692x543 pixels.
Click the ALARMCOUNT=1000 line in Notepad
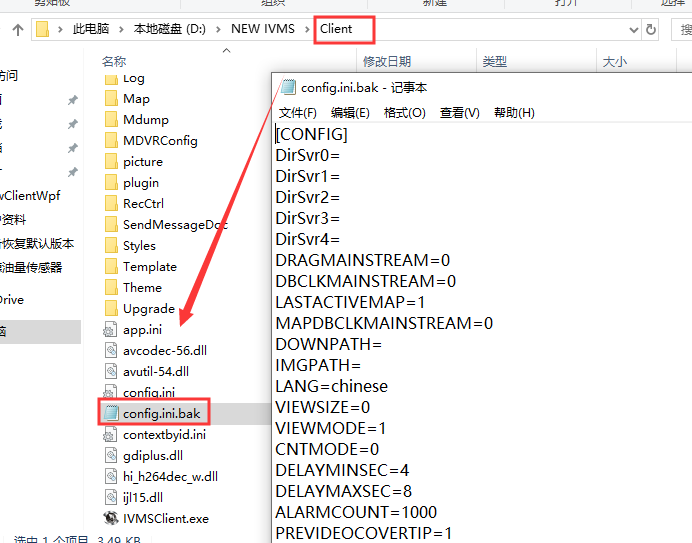356,512
